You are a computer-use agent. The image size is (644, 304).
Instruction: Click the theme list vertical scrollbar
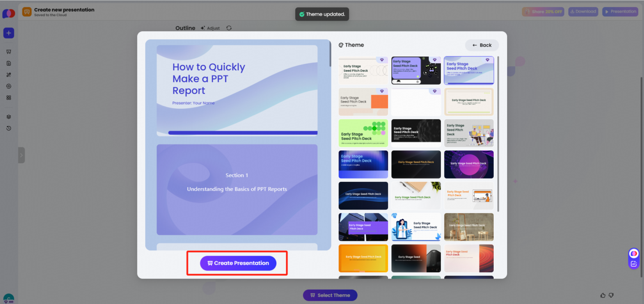point(499,133)
